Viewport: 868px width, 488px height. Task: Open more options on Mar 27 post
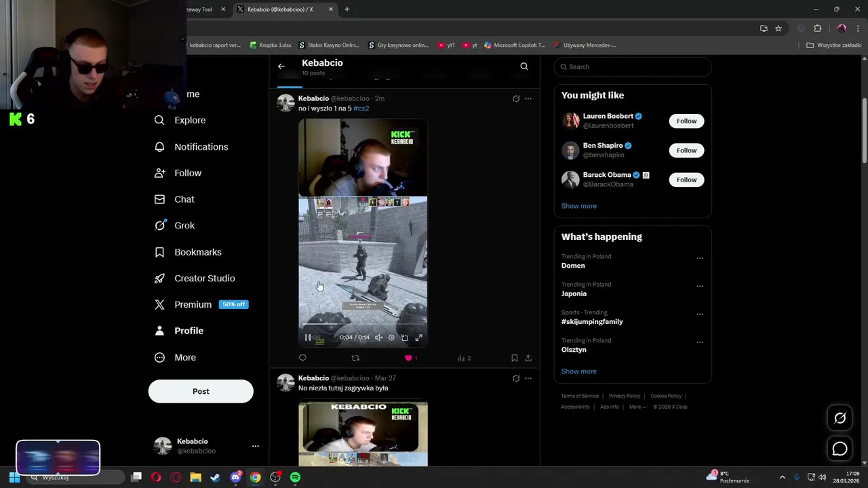tap(528, 378)
